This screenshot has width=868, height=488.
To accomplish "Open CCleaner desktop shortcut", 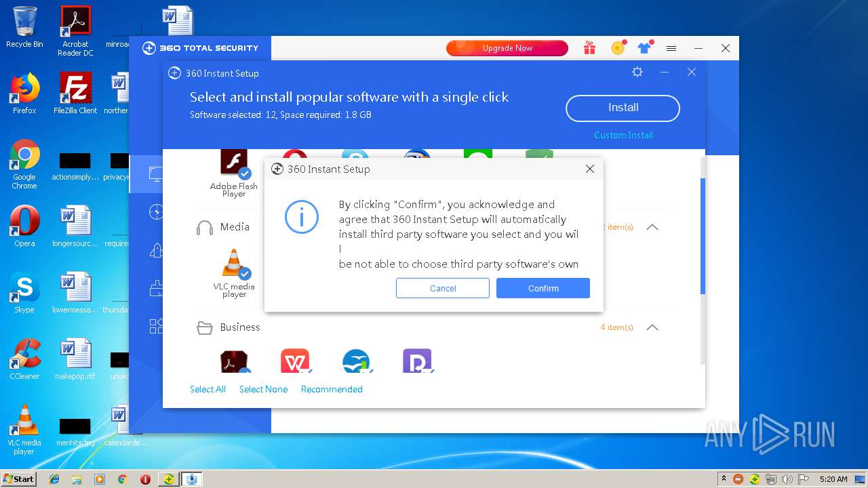I will click(24, 359).
